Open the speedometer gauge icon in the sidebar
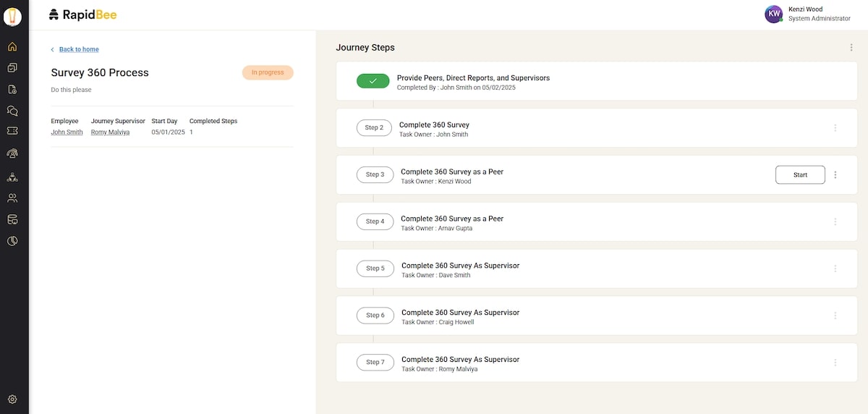 (12, 153)
